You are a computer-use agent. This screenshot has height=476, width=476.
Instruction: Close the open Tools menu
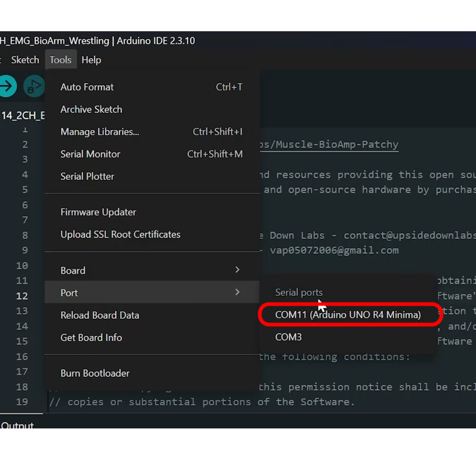[x=61, y=60]
